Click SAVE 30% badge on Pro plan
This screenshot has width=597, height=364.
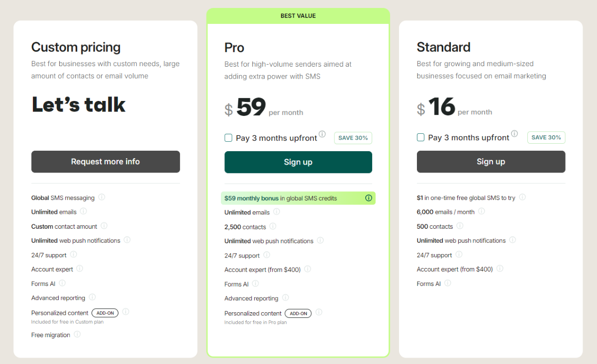pyautogui.click(x=353, y=138)
